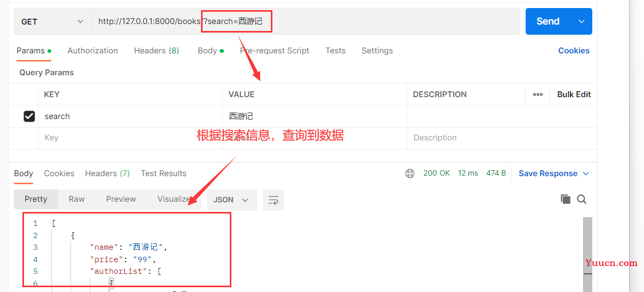Open the Settings tab
The image size is (644, 292).
coord(377,51)
